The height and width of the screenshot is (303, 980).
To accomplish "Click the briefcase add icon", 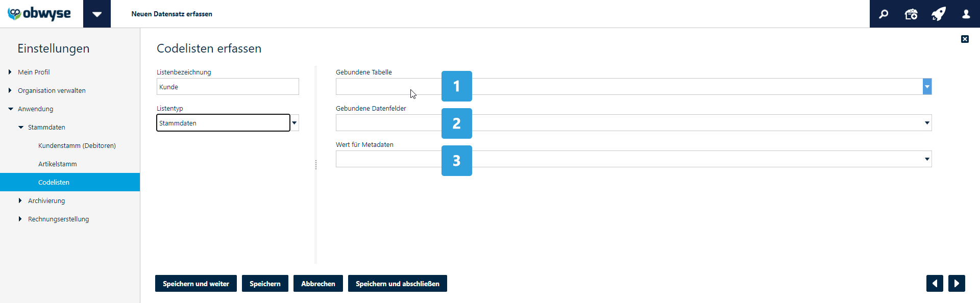I will (x=911, y=14).
